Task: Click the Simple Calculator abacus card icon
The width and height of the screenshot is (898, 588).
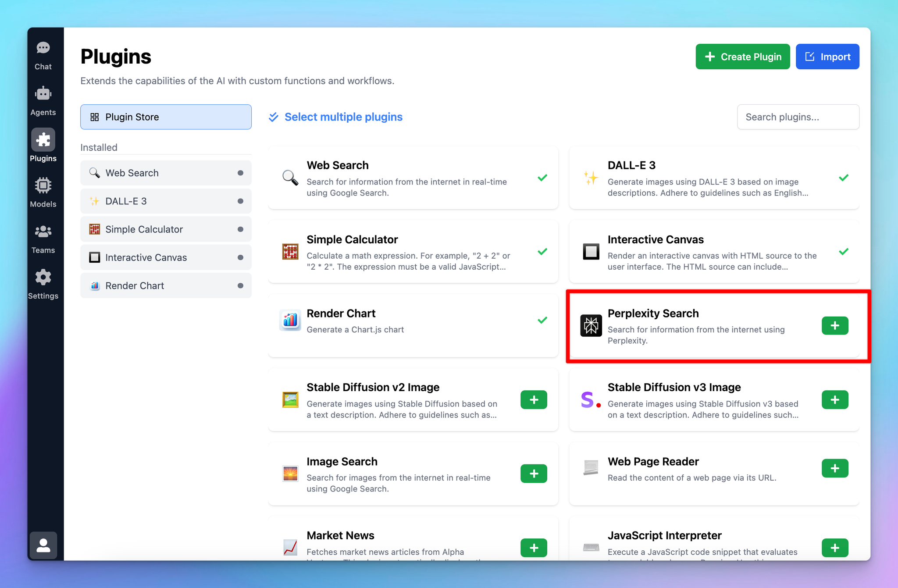Action: pyautogui.click(x=290, y=252)
